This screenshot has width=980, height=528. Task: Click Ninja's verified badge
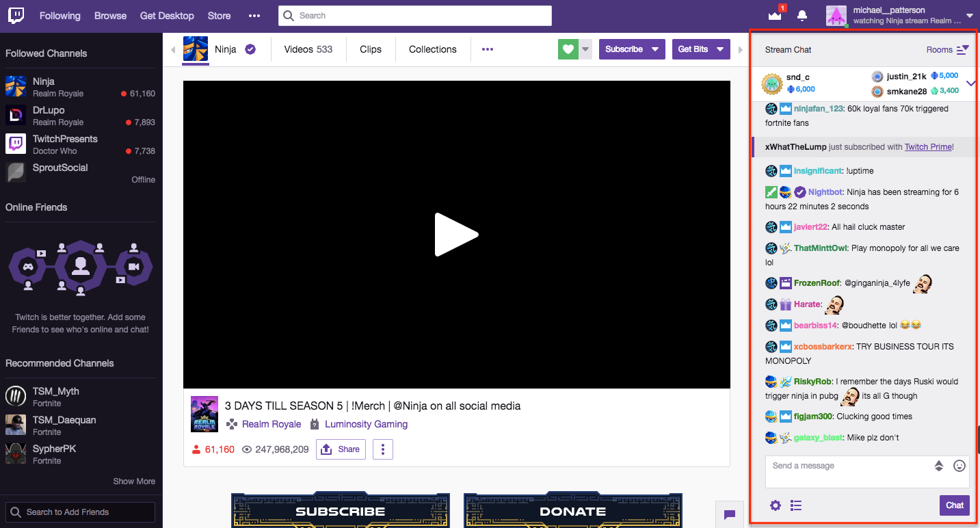tap(250, 49)
